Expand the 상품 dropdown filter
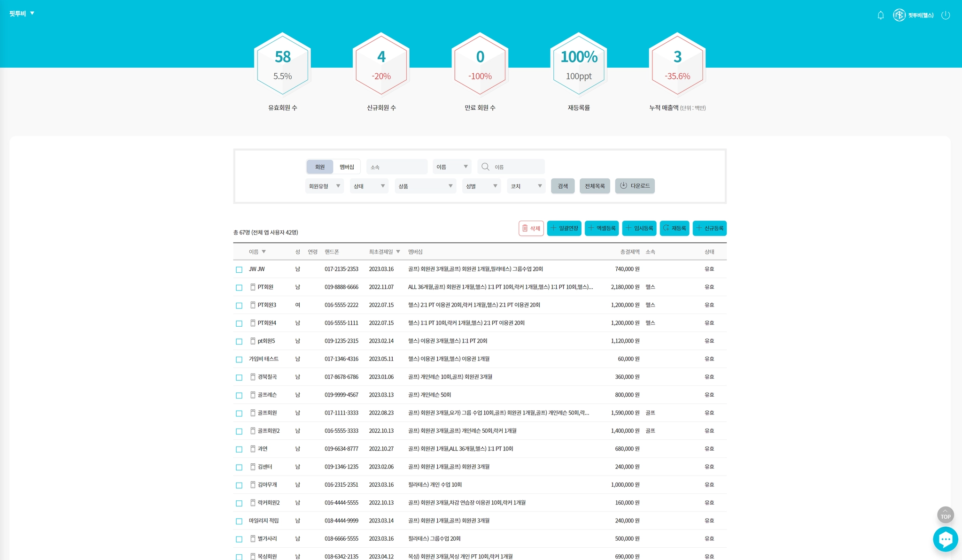The width and height of the screenshot is (962, 560). coord(425,186)
